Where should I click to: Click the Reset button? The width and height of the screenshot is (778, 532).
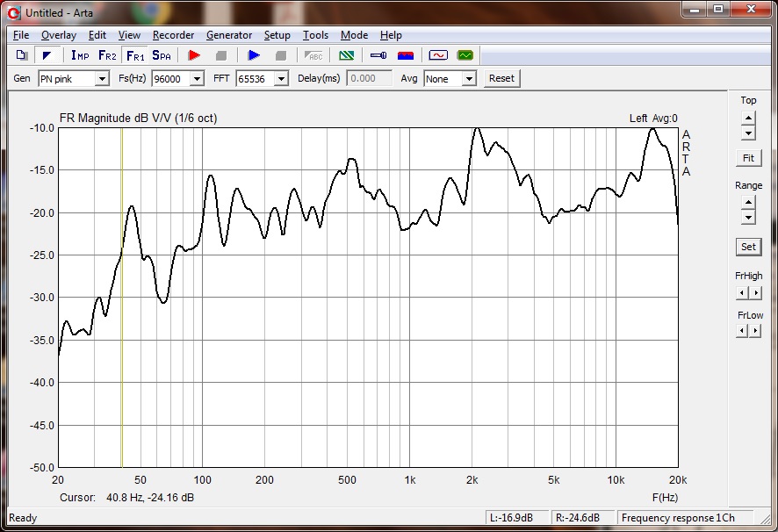(x=501, y=78)
